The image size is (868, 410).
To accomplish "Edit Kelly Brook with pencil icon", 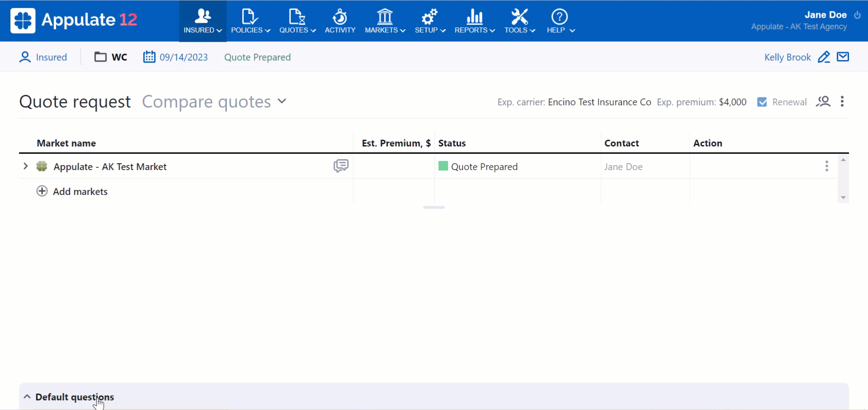I will [x=824, y=57].
